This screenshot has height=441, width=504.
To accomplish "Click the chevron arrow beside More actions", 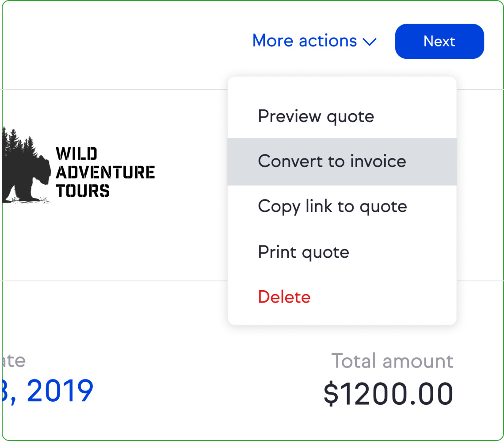I will (370, 42).
